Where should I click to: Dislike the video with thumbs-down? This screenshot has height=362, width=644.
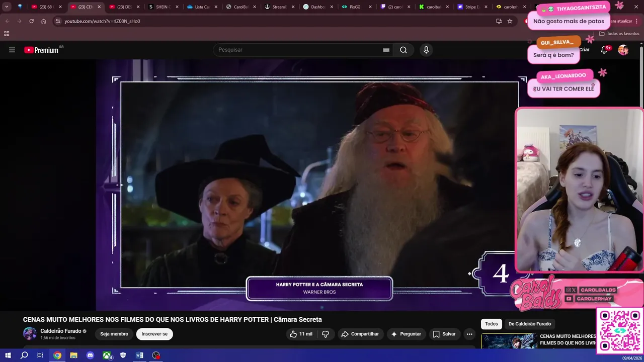pos(326,334)
